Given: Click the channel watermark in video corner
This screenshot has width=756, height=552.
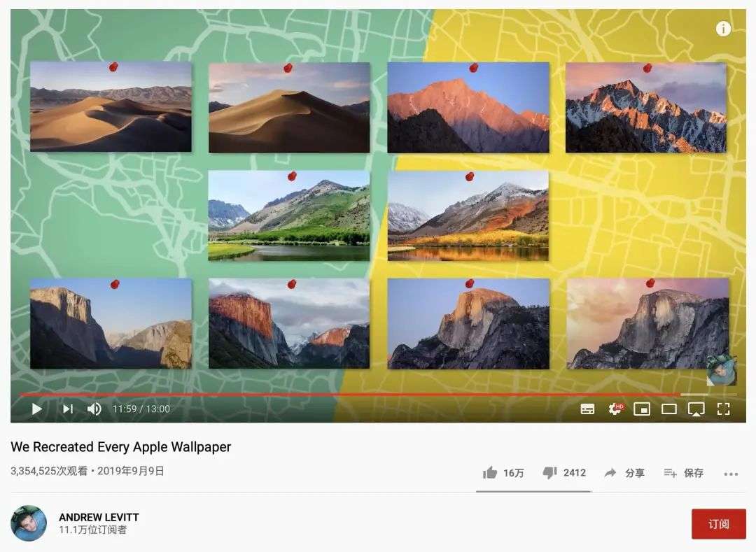Looking at the screenshot, I should [x=721, y=370].
